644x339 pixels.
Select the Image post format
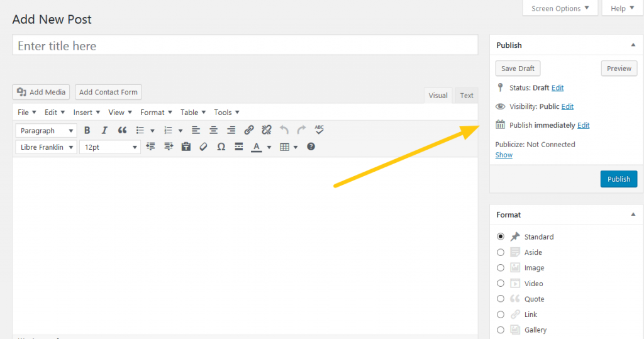point(500,268)
